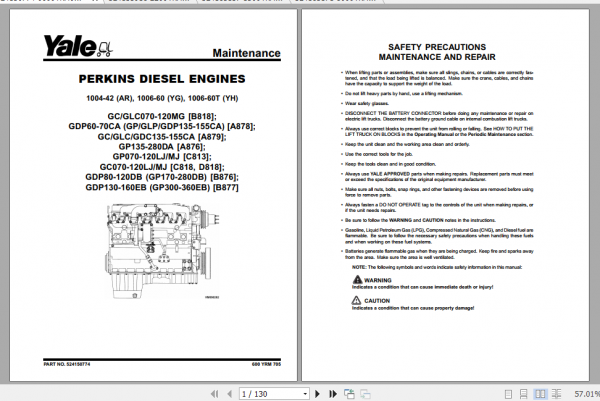Click 'Indicates a condition that can cause immediate death'

coord(422,287)
